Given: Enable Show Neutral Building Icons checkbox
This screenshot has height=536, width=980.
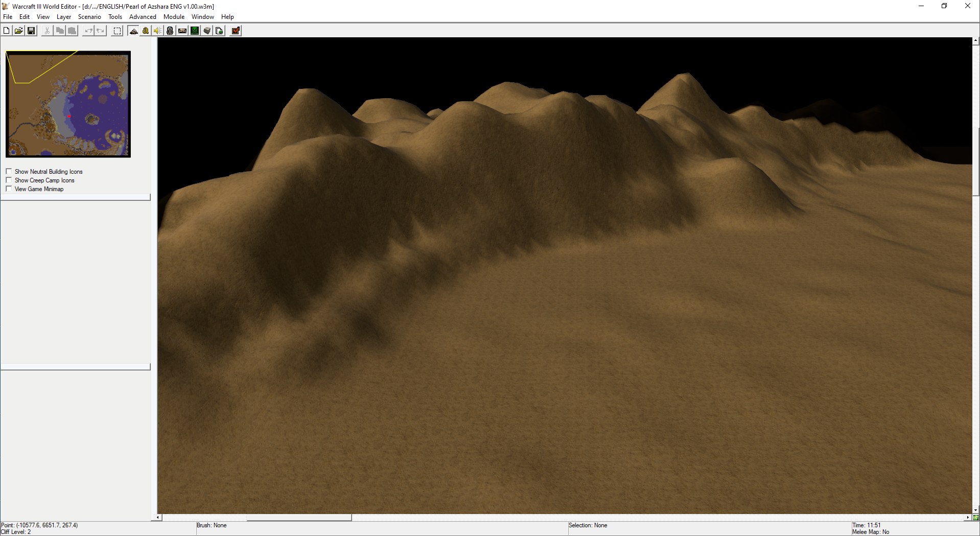Looking at the screenshot, I should click(x=9, y=171).
